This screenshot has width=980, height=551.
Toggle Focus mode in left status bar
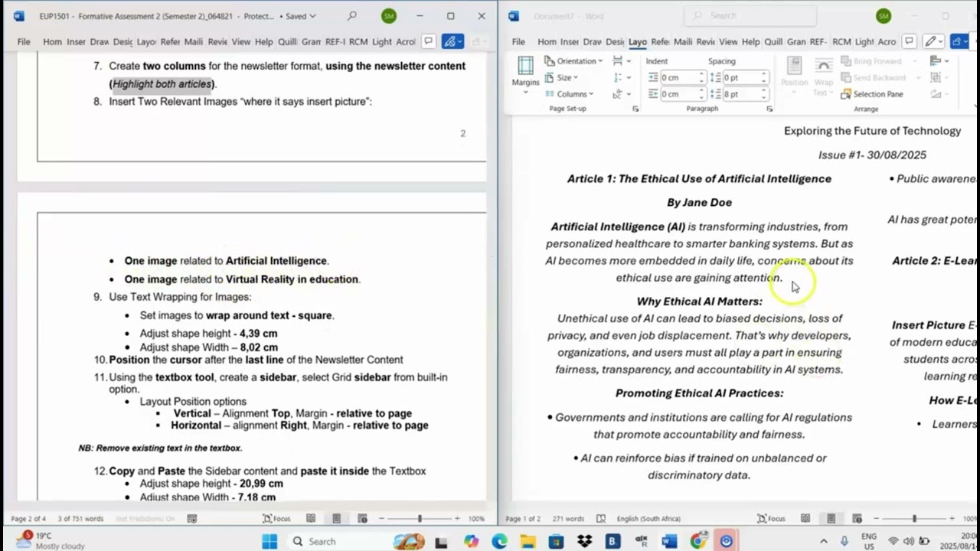pyautogui.click(x=277, y=518)
